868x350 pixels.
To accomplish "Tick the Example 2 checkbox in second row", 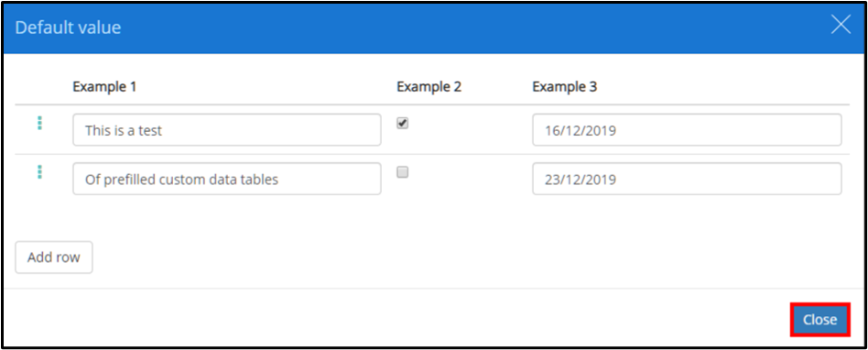I will tap(403, 173).
